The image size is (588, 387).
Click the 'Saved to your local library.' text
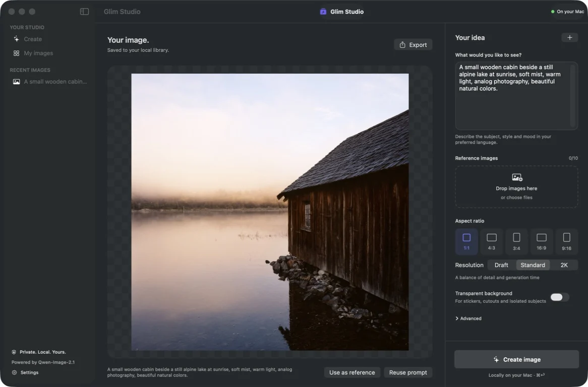coord(138,50)
